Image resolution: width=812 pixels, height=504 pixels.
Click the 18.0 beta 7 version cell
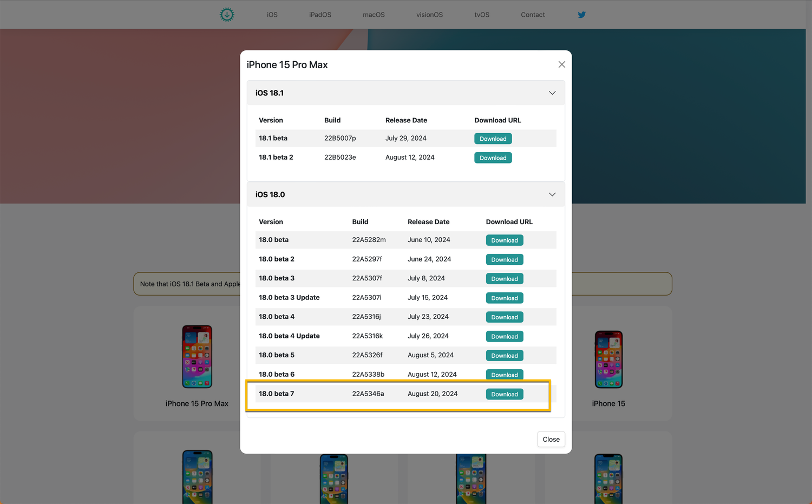[x=276, y=394]
